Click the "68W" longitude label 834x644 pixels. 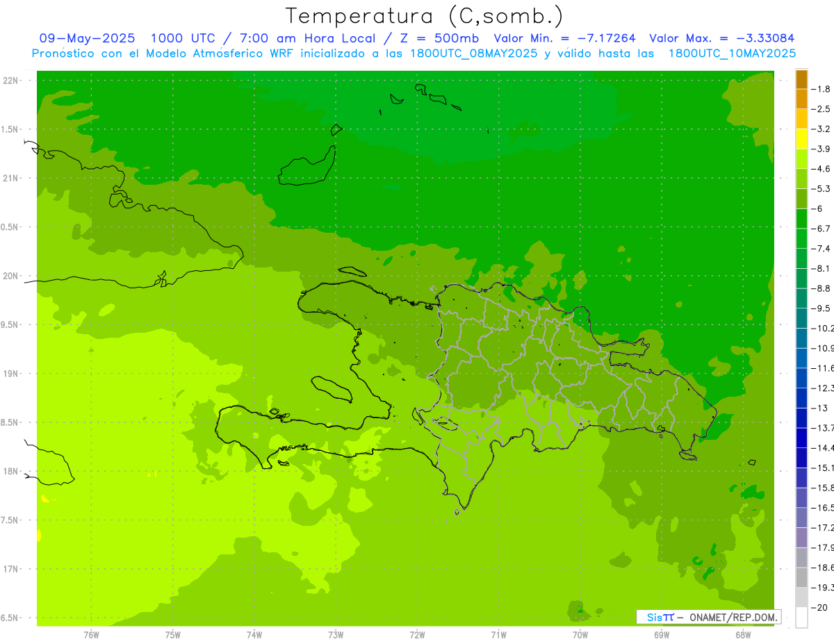click(x=743, y=634)
